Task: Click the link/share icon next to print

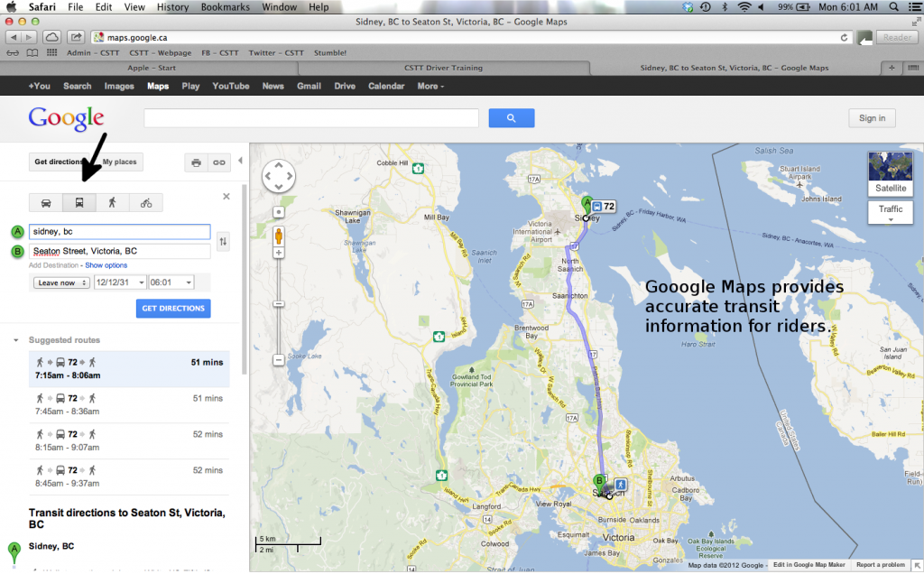Action: pos(219,162)
